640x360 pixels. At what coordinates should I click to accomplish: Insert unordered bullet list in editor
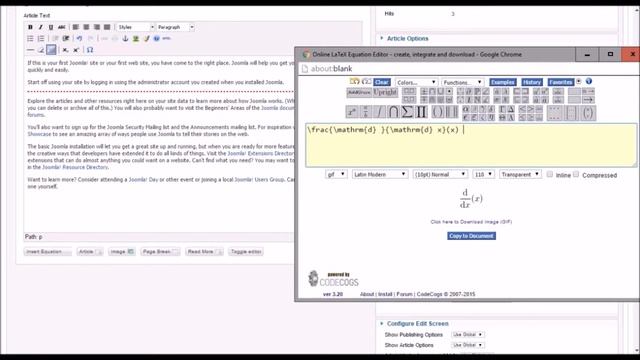click(x=30, y=38)
